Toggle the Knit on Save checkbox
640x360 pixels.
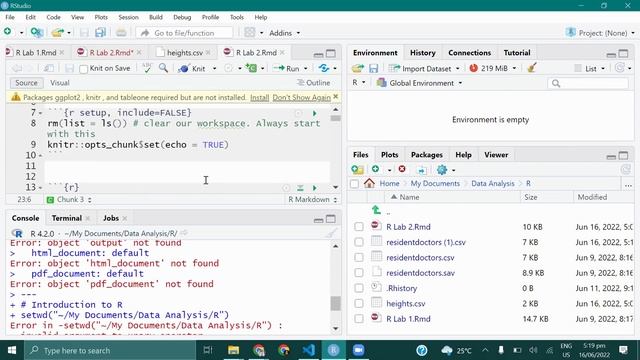pos(84,69)
